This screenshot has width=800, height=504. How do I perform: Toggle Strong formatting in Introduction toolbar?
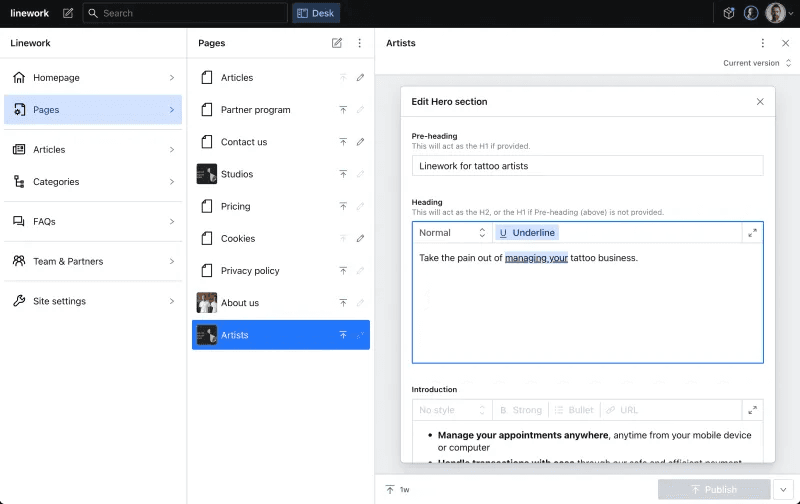click(x=521, y=410)
